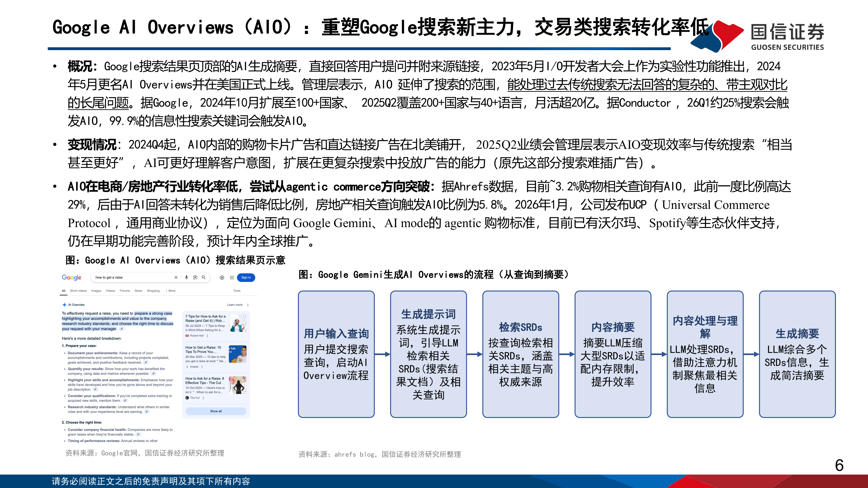Viewport: 868px width, 488px height.
Task: Open the Google apps grid icon
Action: (x=232, y=278)
